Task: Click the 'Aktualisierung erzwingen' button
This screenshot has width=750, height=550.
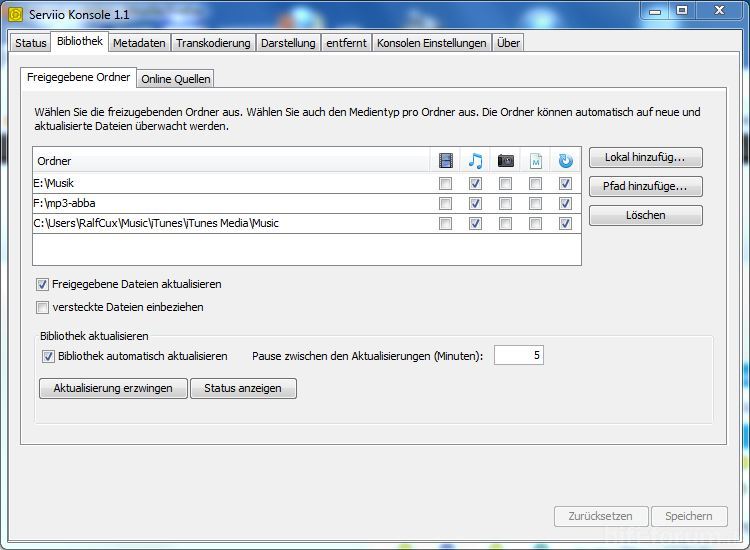Action: coord(113,388)
